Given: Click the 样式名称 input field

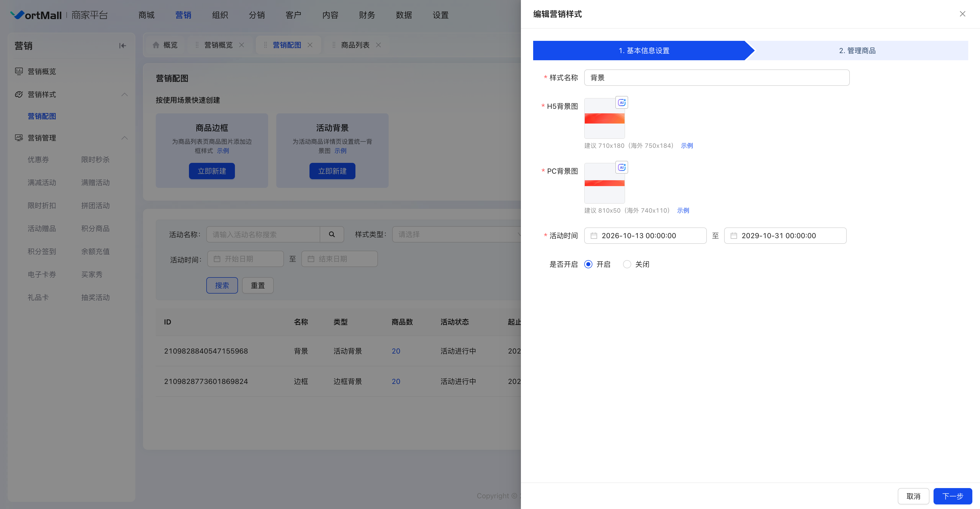Looking at the screenshot, I should point(717,78).
